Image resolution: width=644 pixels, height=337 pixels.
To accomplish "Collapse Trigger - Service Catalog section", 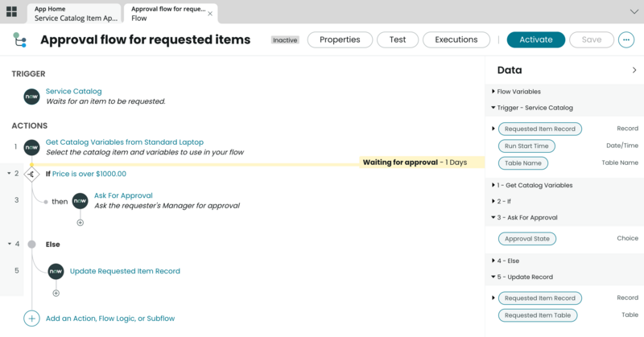I will click(x=493, y=108).
